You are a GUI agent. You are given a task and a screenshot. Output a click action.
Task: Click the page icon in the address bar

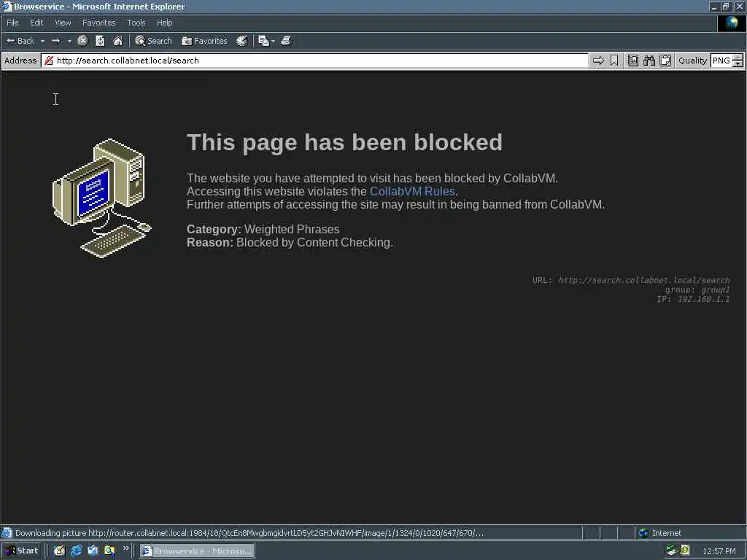pyautogui.click(x=49, y=61)
